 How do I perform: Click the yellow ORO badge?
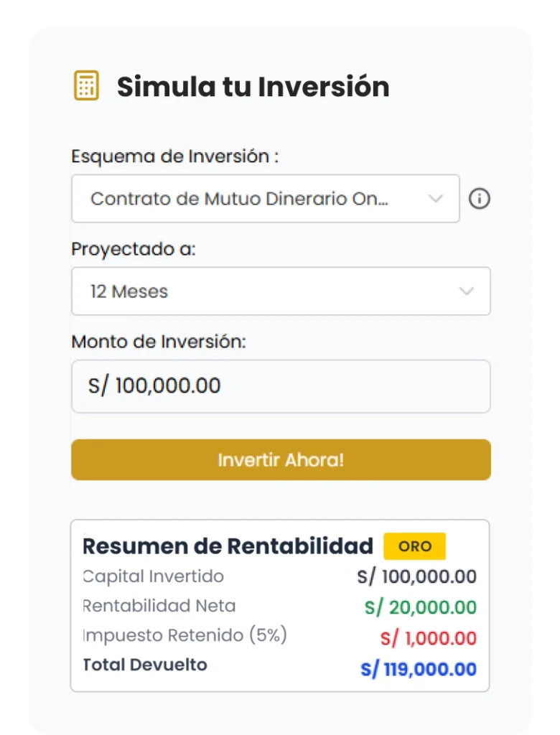(414, 546)
